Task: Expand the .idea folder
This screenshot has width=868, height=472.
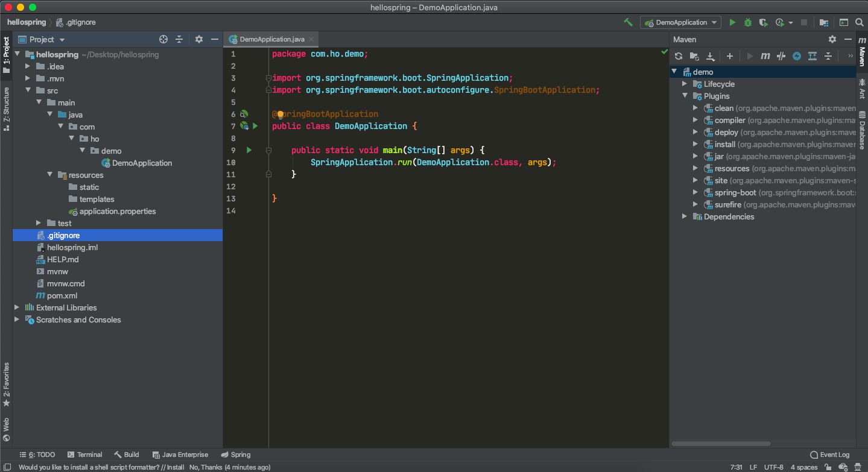Action: pos(28,66)
